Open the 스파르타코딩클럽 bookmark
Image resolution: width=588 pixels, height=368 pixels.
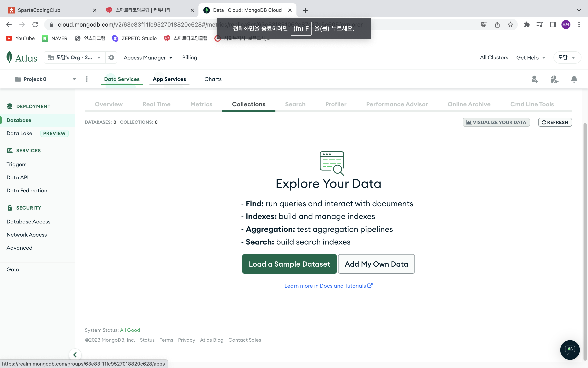click(186, 38)
